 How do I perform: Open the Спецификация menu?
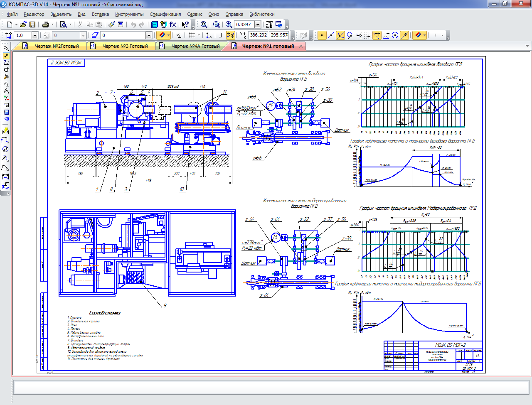(x=165, y=14)
